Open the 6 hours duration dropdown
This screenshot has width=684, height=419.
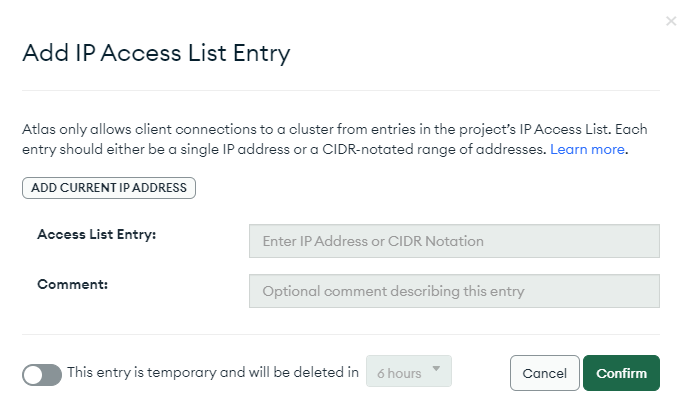click(409, 371)
